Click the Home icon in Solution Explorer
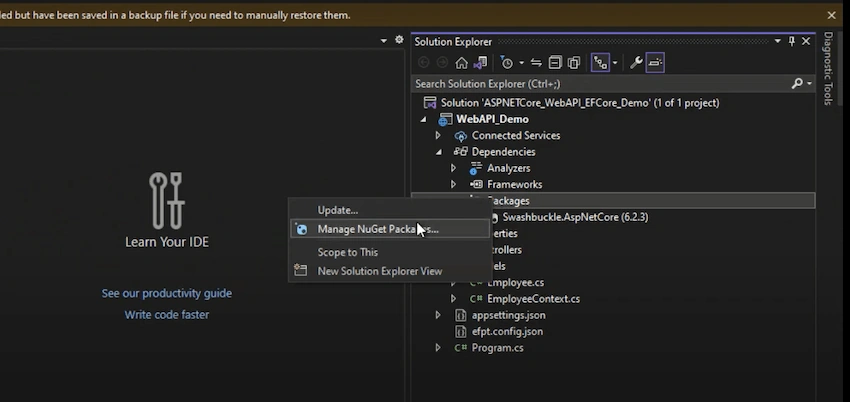The height and width of the screenshot is (402, 850). (461, 63)
